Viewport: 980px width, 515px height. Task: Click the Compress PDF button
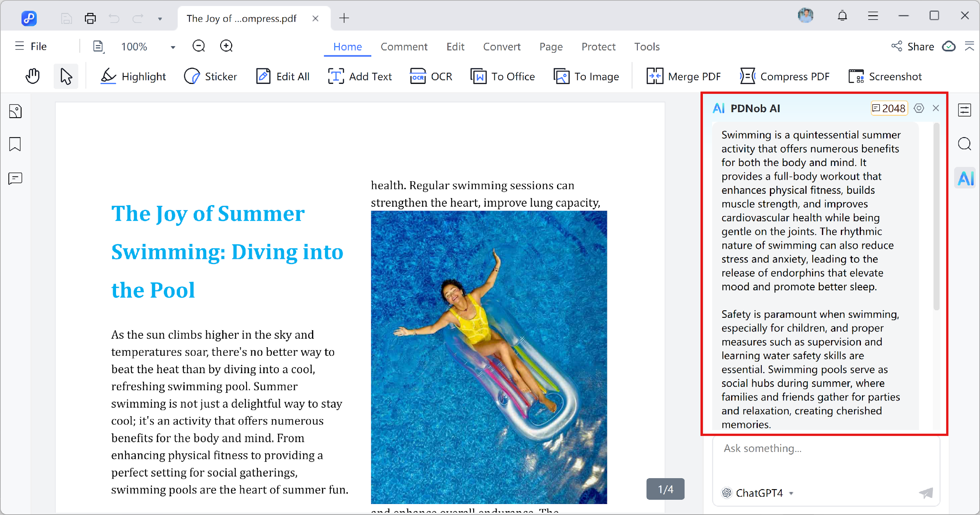[x=785, y=76]
